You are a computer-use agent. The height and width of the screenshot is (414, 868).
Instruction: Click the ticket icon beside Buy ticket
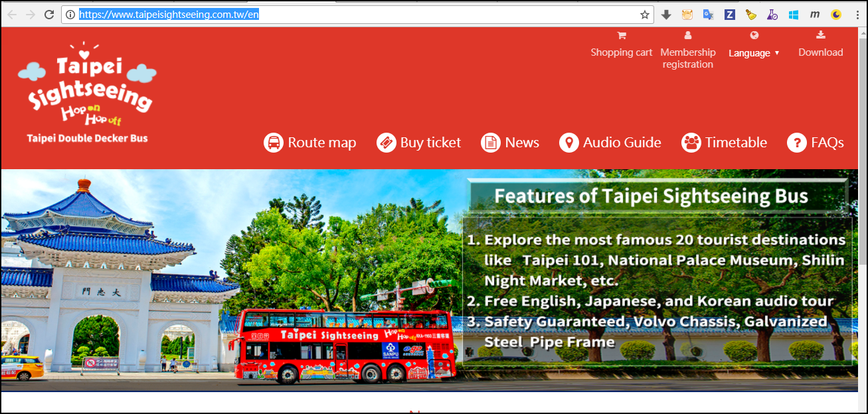point(387,143)
